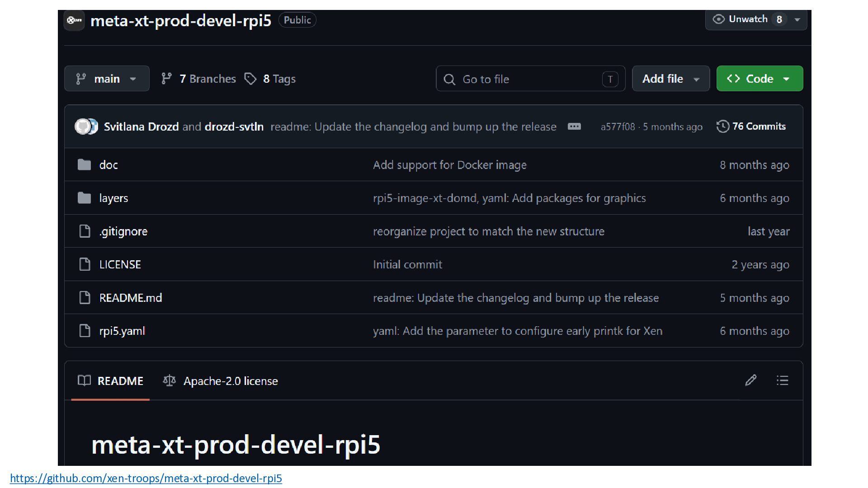This screenshot has height=488, width=868.
Task: Open the layers folder icon
Action: (x=84, y=198)
